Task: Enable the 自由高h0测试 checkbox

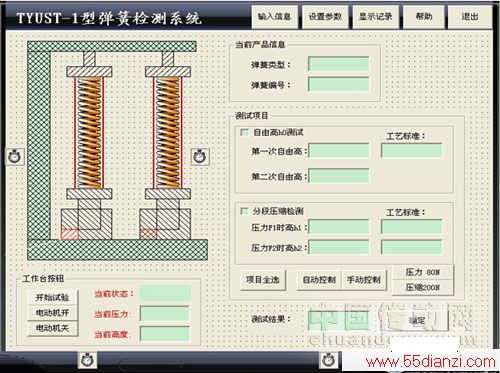Action: click(245, 132)
